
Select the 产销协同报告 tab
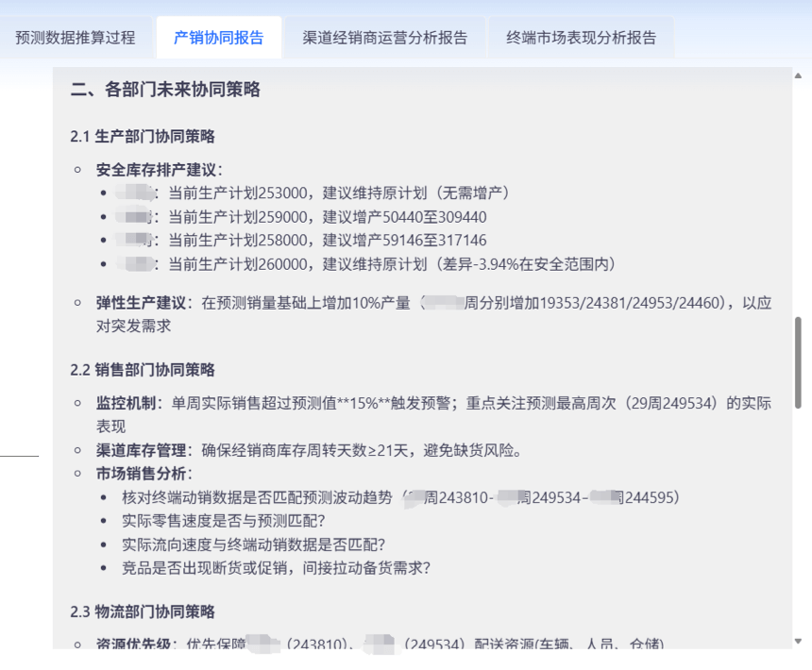click(218, 39)
